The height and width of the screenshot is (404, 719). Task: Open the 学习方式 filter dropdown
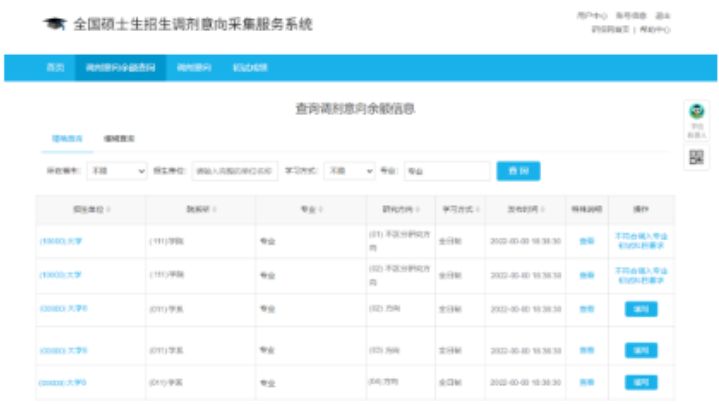point(349,171)
